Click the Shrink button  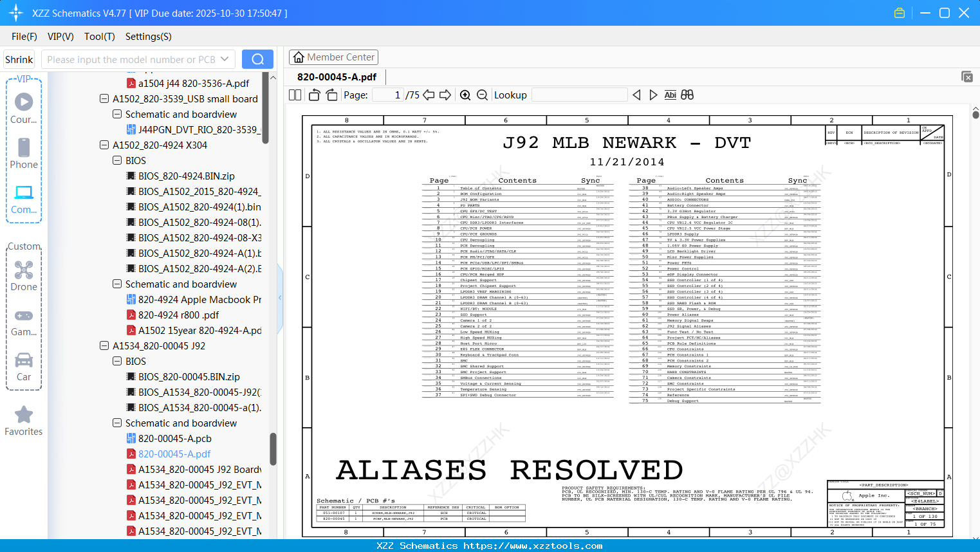(19, 59)
